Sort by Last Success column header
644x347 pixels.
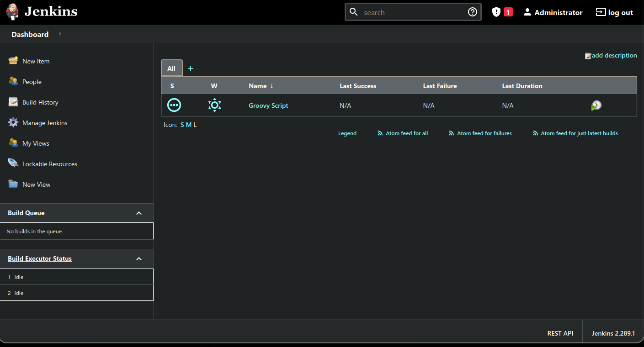pos(358,86)
